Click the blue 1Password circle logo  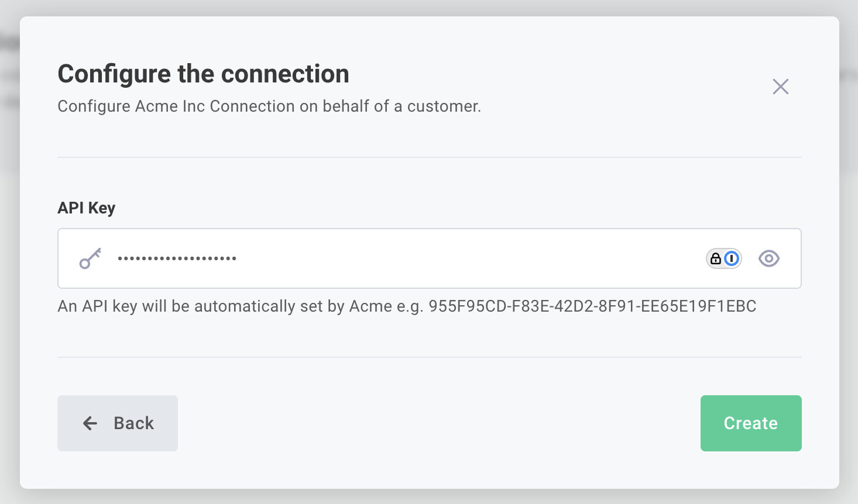point(732,258)
